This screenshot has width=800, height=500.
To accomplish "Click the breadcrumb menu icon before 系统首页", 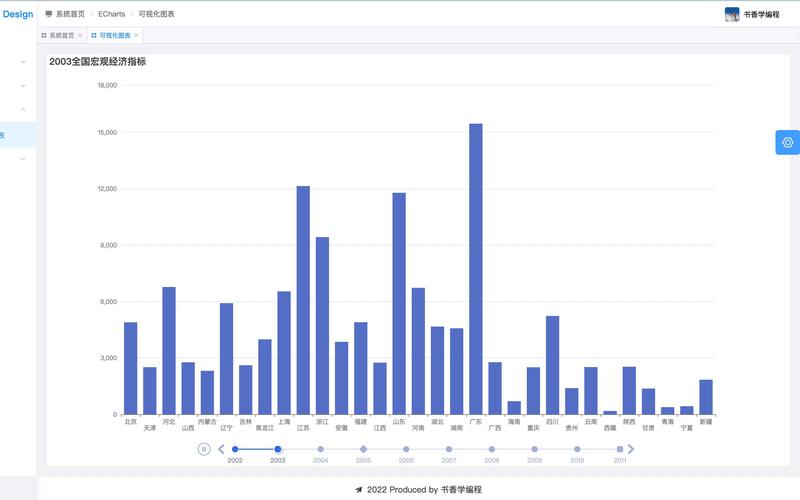I will point(48,14).
